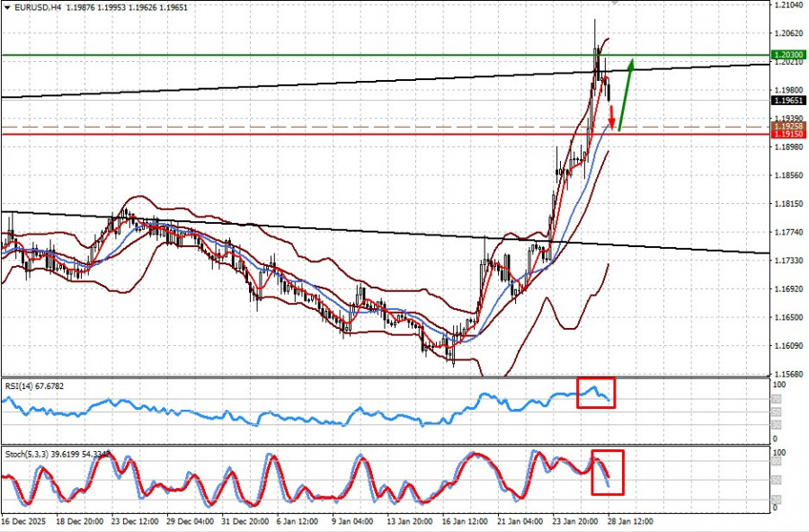The width and height of the screenshot is (809, 532).
Task: Click the 1.18560 price axis value
Action: coord(789,175)
